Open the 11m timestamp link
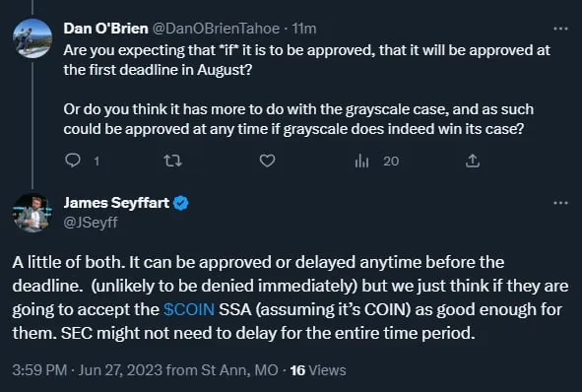The width and height of the screenshot is (582, 392). click(304, 29)
